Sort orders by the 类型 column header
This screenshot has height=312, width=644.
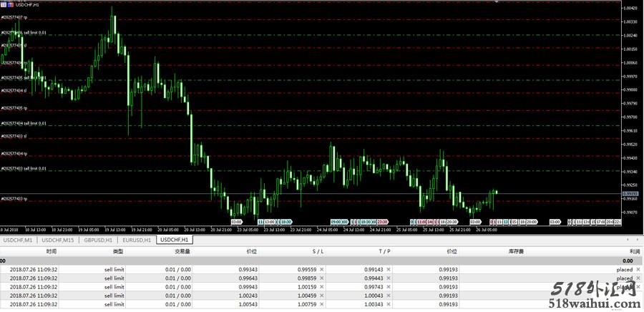[x=118, y=252]
